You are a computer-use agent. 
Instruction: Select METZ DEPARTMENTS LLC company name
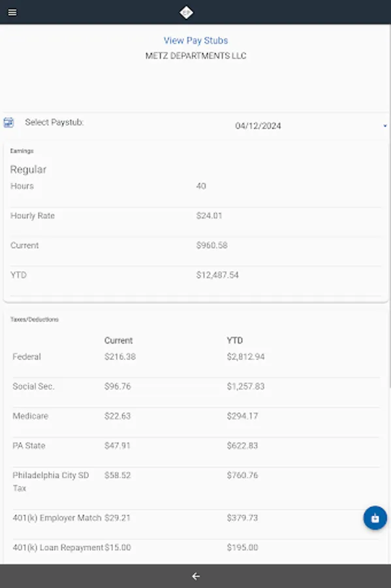195,56
